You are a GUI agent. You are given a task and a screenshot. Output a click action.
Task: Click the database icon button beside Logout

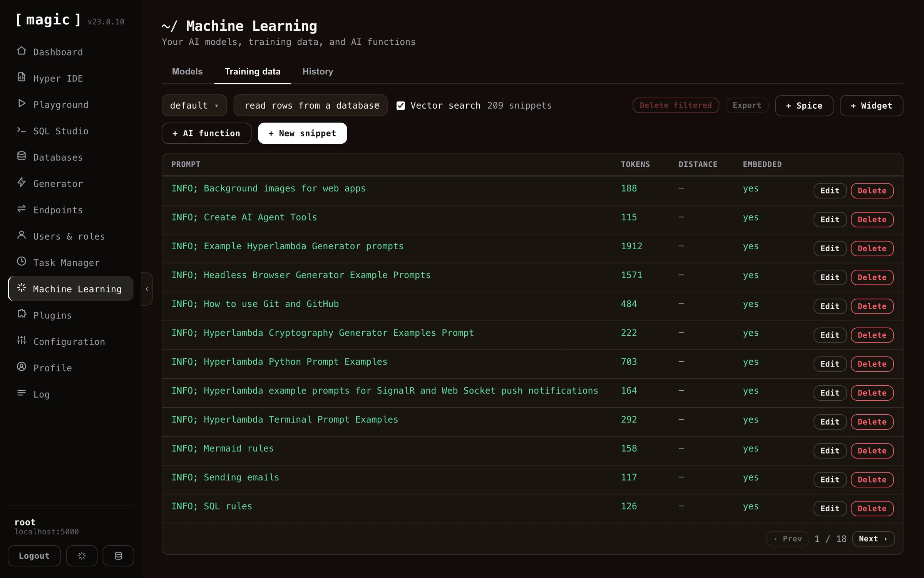coord(118,556)
